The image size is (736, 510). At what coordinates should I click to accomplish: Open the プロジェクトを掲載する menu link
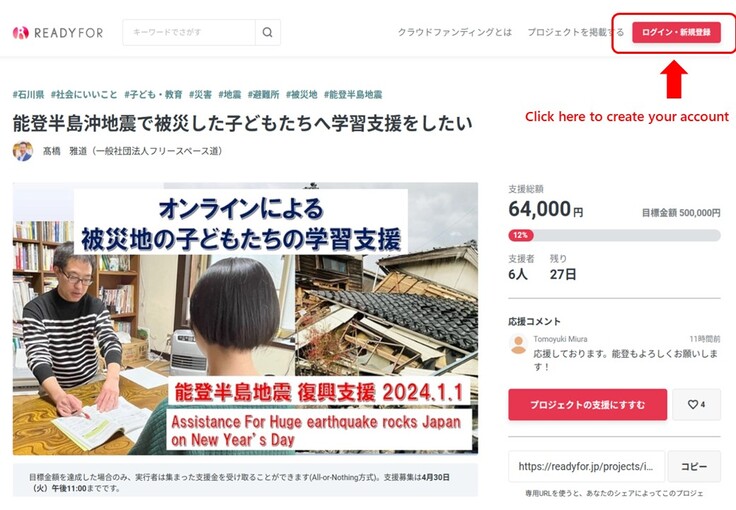point(575,32)
